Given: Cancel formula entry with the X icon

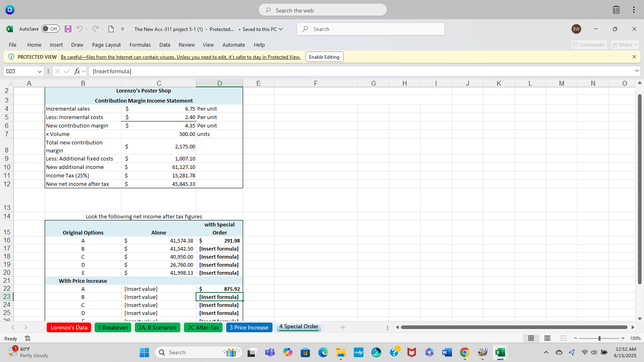Looking at the screenshot, I should [58, 71].
